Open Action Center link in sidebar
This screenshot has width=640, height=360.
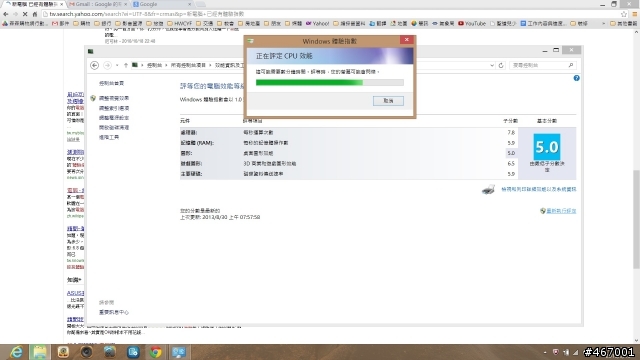[114, 312]
